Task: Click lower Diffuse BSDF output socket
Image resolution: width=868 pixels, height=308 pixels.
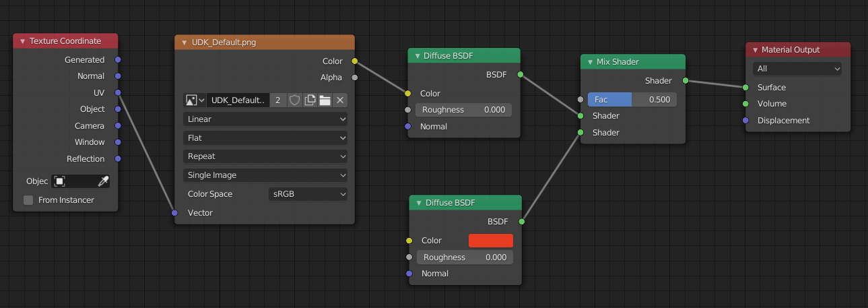Action: tap(521, 221)
